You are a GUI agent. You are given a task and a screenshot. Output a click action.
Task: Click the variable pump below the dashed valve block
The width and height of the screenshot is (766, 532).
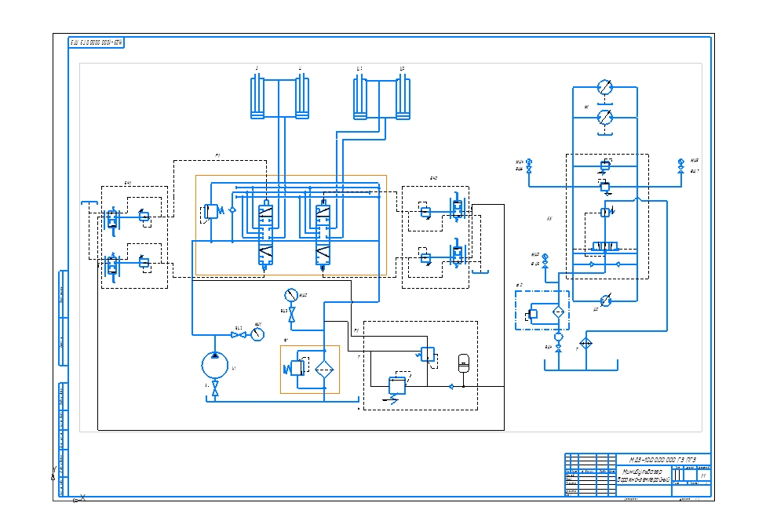[604, 301]
